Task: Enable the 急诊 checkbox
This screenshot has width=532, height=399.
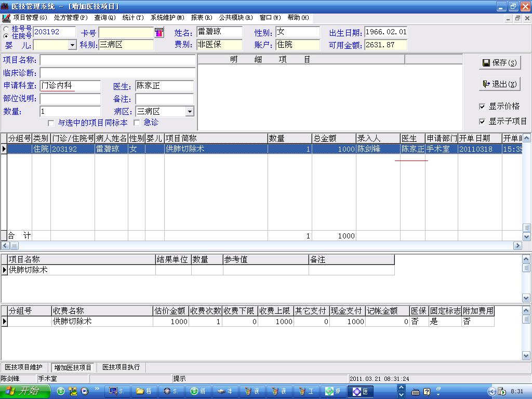Action: point(137,123)
